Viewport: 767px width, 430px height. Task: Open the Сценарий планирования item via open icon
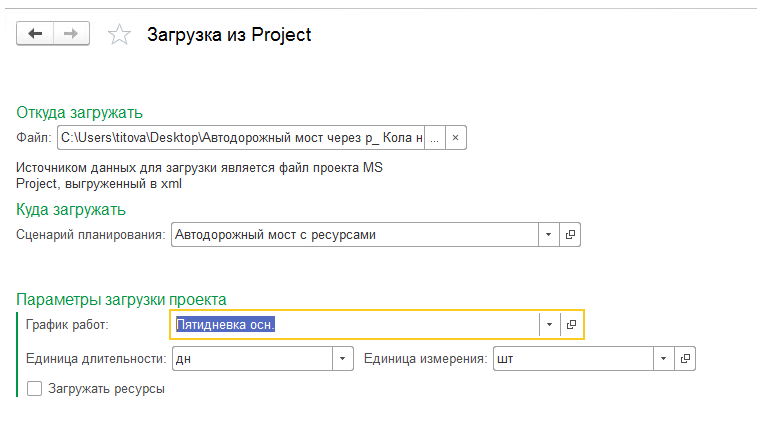point(570,235)
